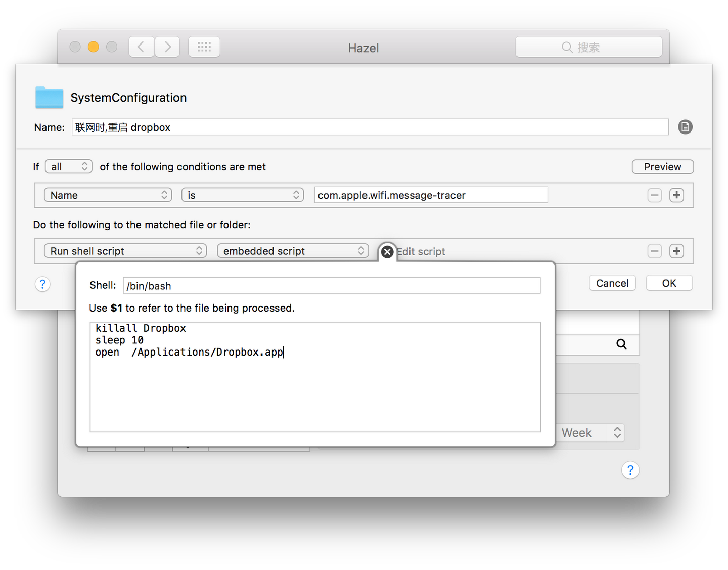Viewport: 728px width, 570px height.
Task: Click the SystemConfiguration folder icon
Action: (49, 98)
